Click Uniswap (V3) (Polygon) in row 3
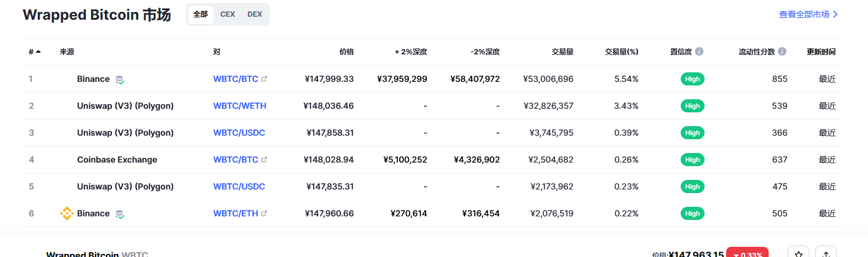The height and width of the screenshot is (257, 868). tap(125, 133)
